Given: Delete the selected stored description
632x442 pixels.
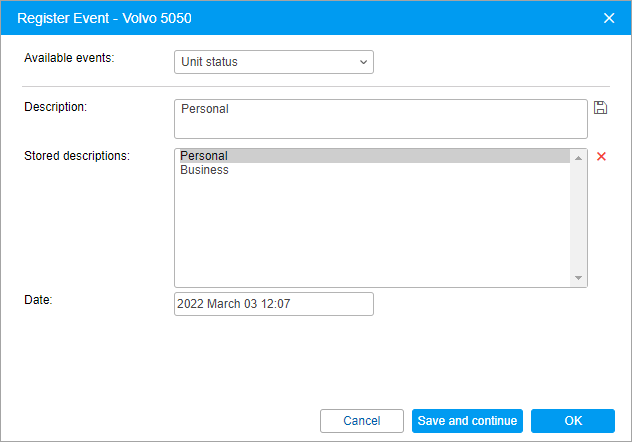Looking at the screenshot, I should 601,157.
